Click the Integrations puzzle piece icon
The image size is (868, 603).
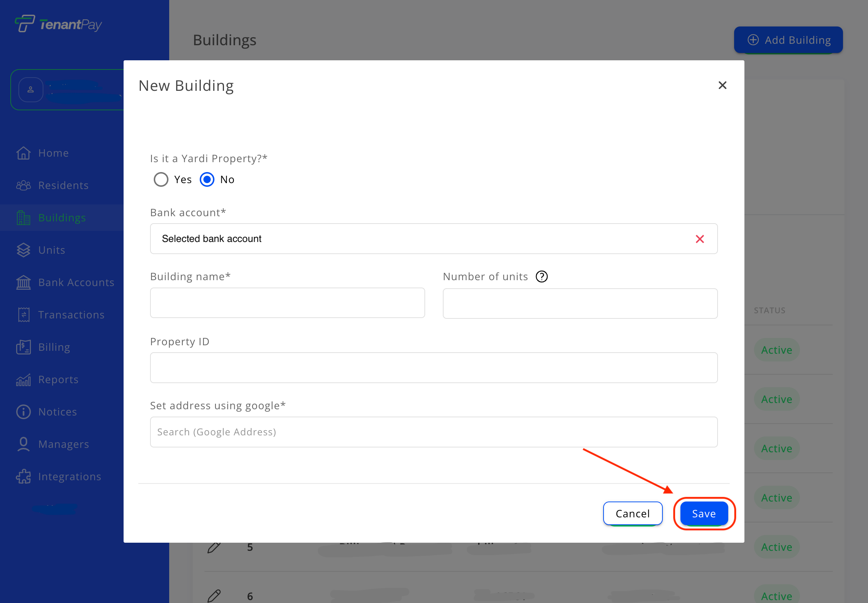(x=24, y=477)
